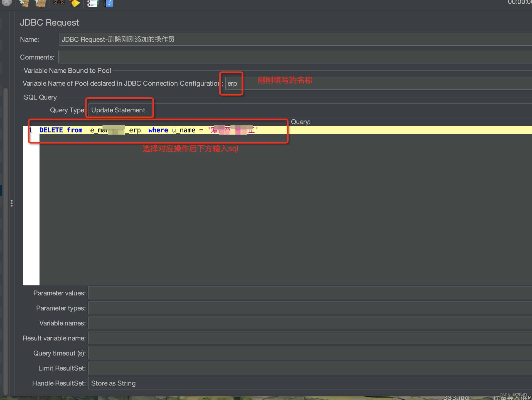The height and width of the screenshot is (400, 532).
Task: Click the 'where' keyword in the SQL
Action: (158, 130)
